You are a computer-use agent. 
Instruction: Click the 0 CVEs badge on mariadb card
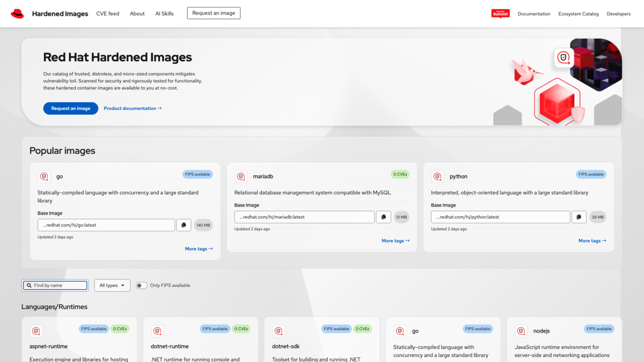point(400,174)
